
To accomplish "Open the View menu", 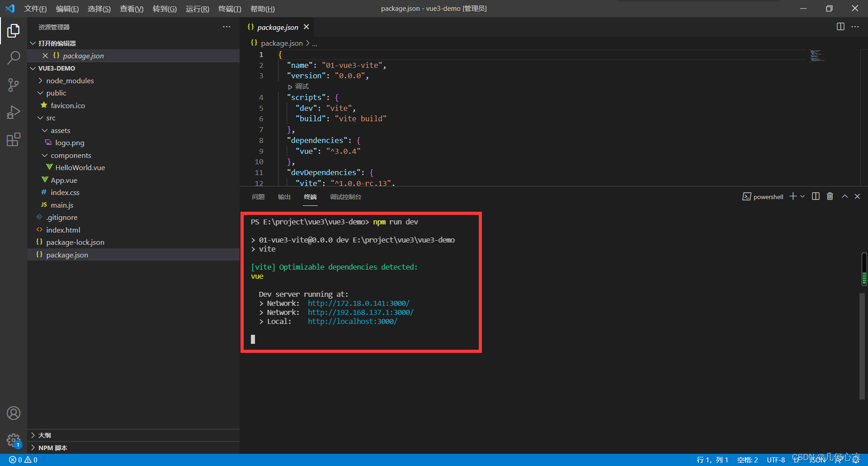I will pos(132,9).
